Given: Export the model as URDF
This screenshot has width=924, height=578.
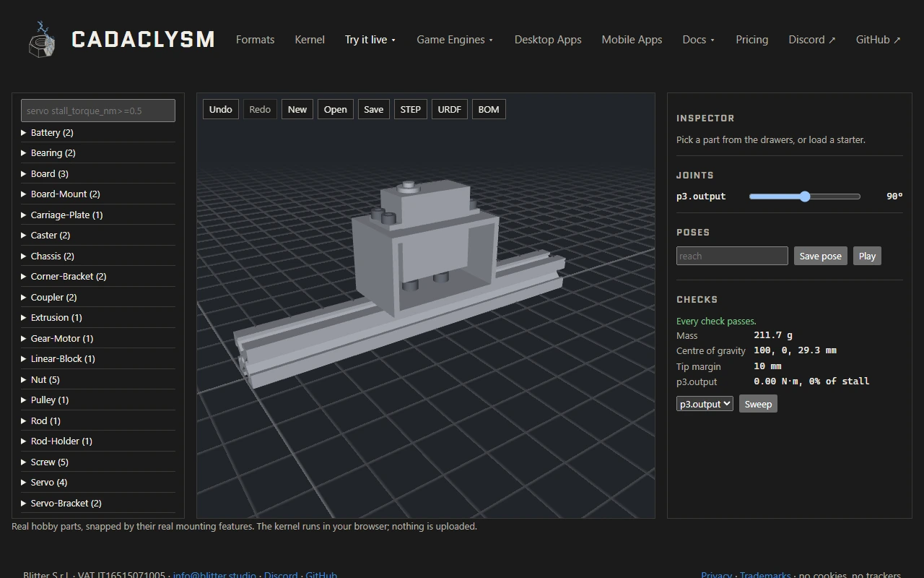Looking at the screenshot, I should pos(449,110).
